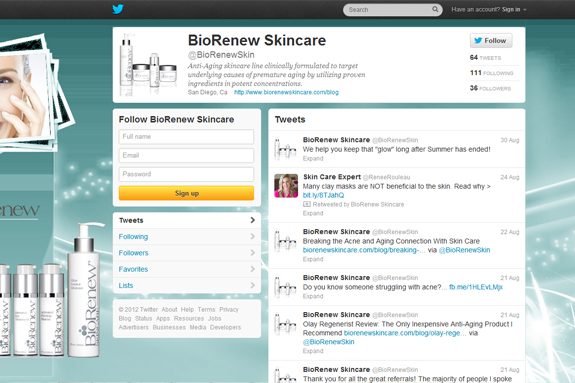The width and height of the screenshot is (575, 383).
Task: Open the Help footer link
Action: pos(187,310)
